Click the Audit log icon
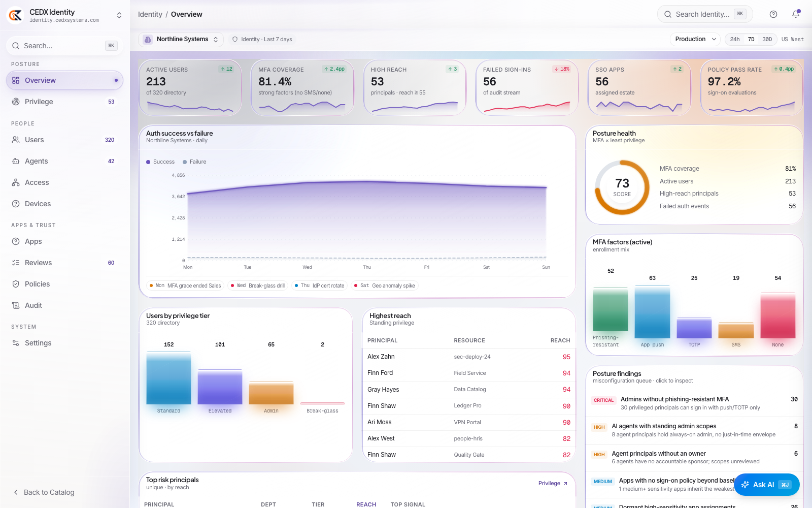 pyautogui.click(x=16, y=305)
